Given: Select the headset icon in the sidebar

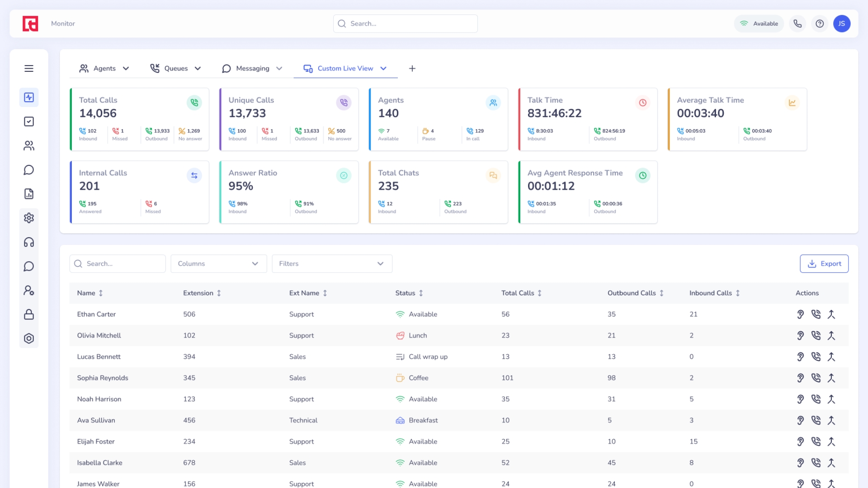Looking at the screenshot, I should 29,242.
